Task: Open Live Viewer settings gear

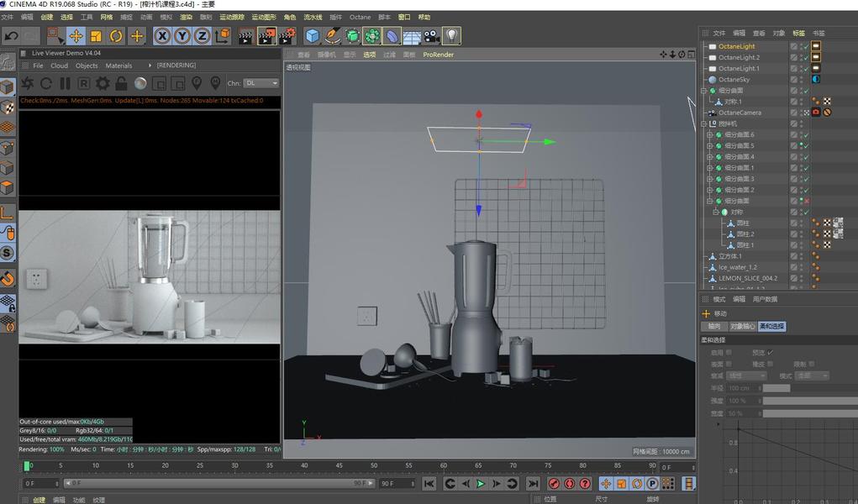Action: point(103,83)
